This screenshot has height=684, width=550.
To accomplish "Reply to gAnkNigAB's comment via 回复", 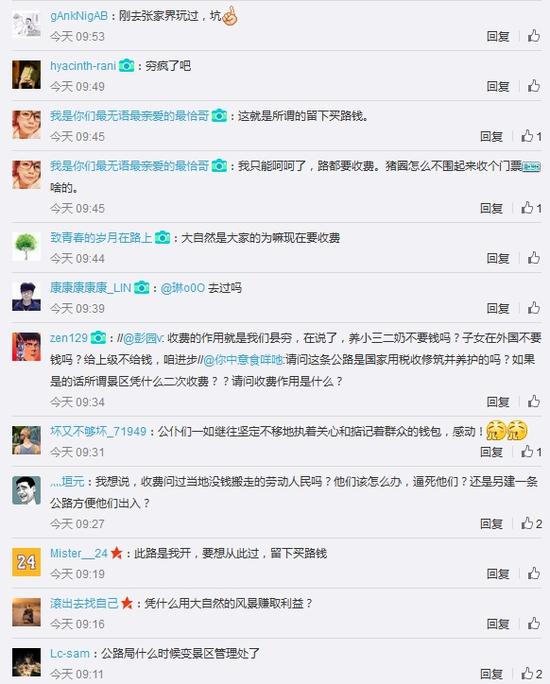I will point(498,36).
